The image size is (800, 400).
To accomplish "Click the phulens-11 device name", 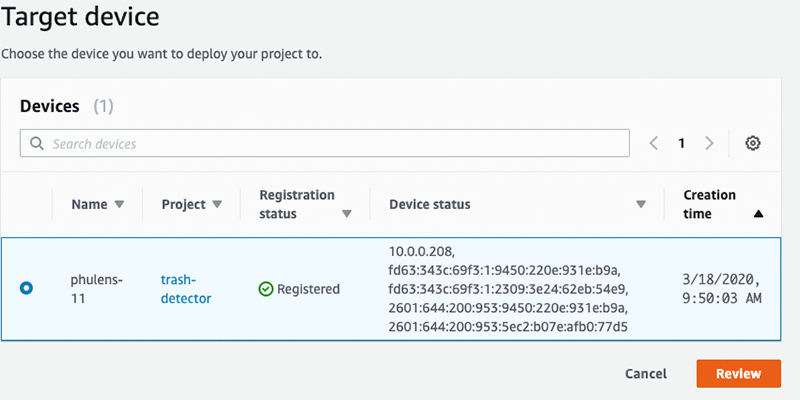I will tap(96, 289).
